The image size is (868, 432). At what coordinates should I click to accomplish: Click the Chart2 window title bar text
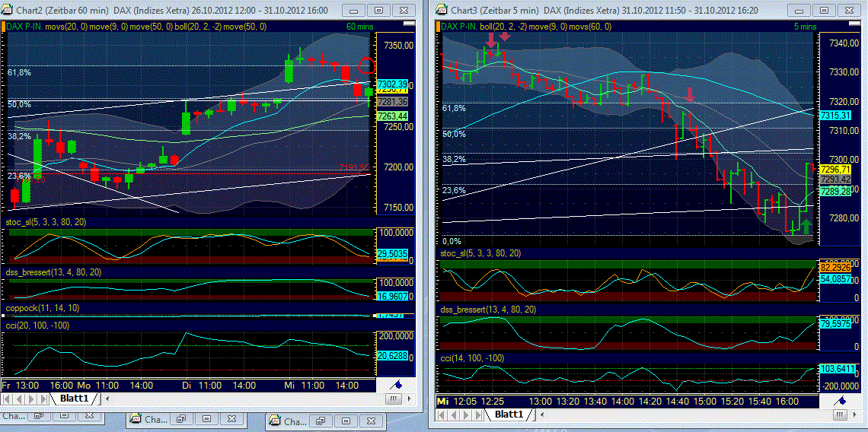tap(171, 11)
